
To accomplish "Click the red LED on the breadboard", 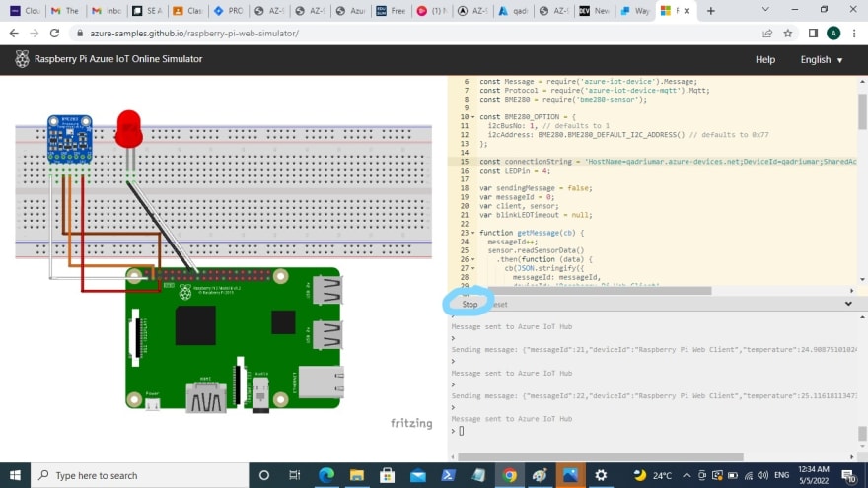I will click(x=129, y=129).
